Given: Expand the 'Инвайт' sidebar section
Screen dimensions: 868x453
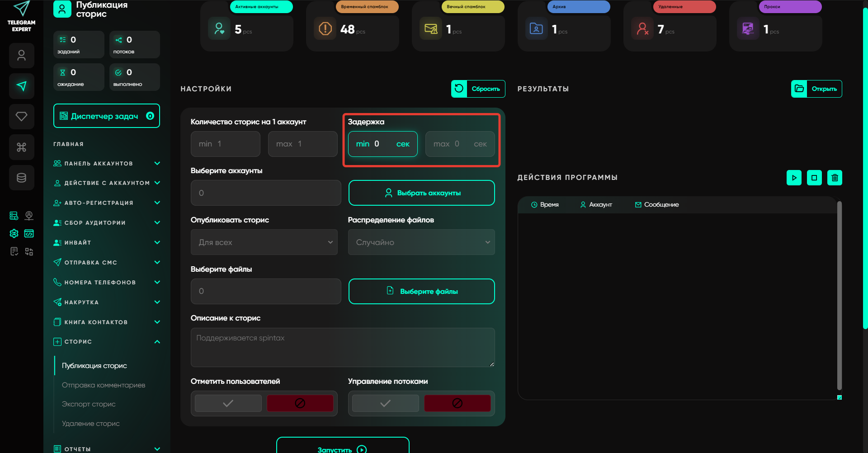Looking at the screenshot, I should click(x=107, y=243).
